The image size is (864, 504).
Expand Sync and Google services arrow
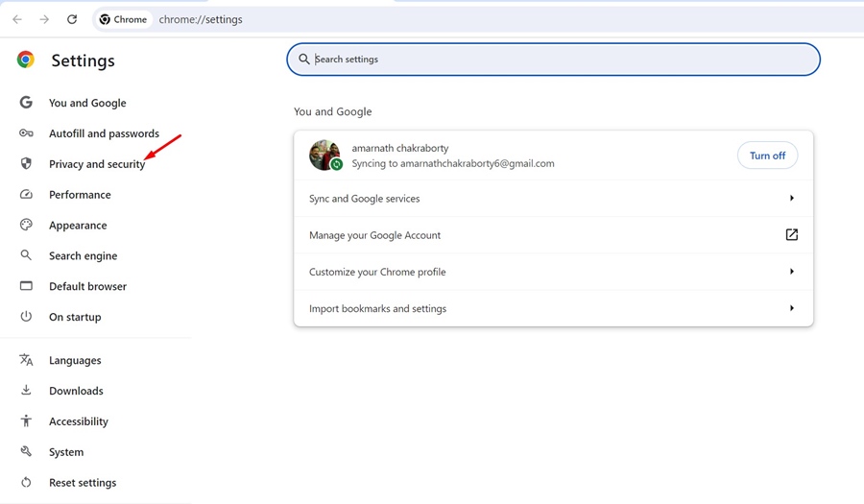tap(792, 198)
